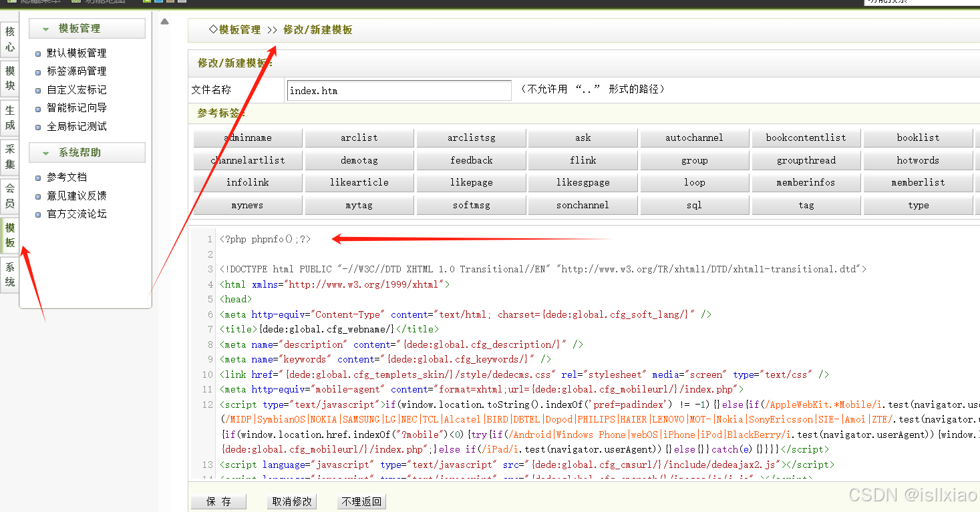Viewport: 980px width, 512px height.
Task: Insert the channelartlist reference tag
Action: [247, 160]
